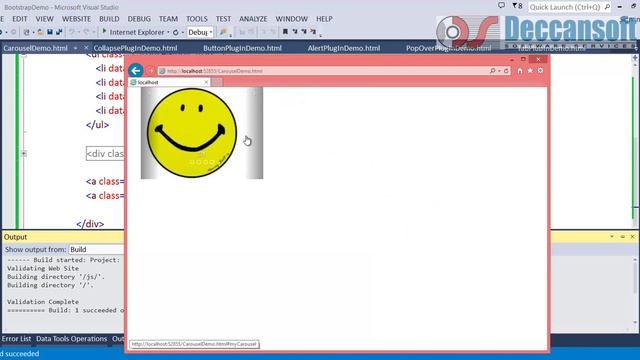Click the 'Validation Complete' output line
This screenshot has height=360, width=640.
43,302
